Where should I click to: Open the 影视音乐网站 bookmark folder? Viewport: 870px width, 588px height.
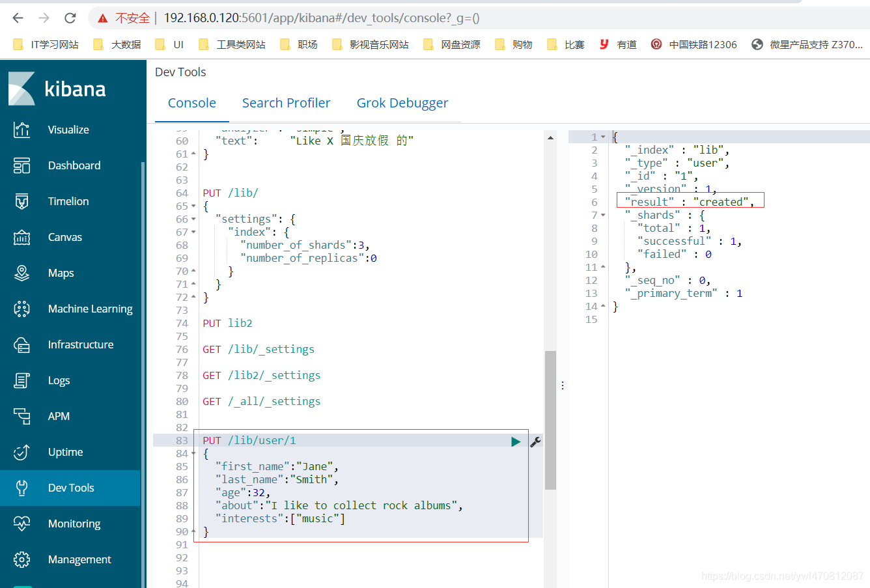point(370,44)
